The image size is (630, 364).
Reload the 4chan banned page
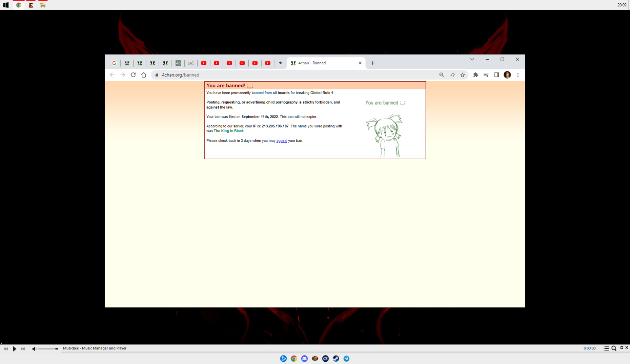pyautogui.click(x=133, y=75)
